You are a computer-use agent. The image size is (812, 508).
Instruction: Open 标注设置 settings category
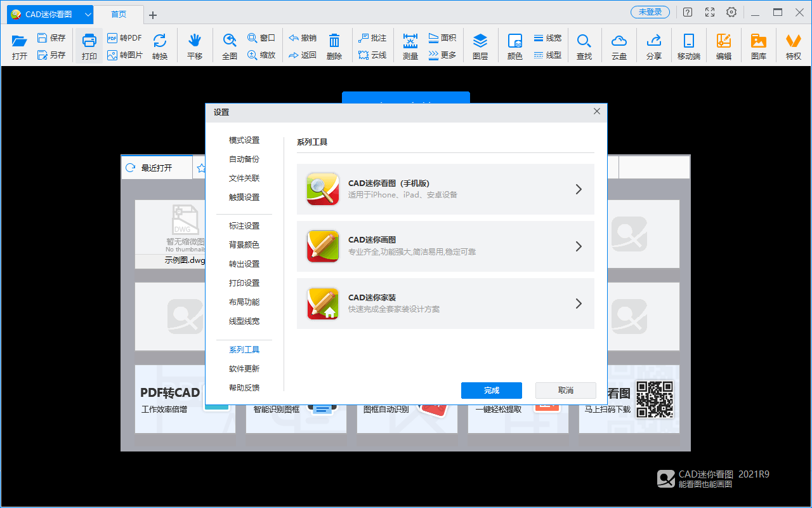pos(244,226)
